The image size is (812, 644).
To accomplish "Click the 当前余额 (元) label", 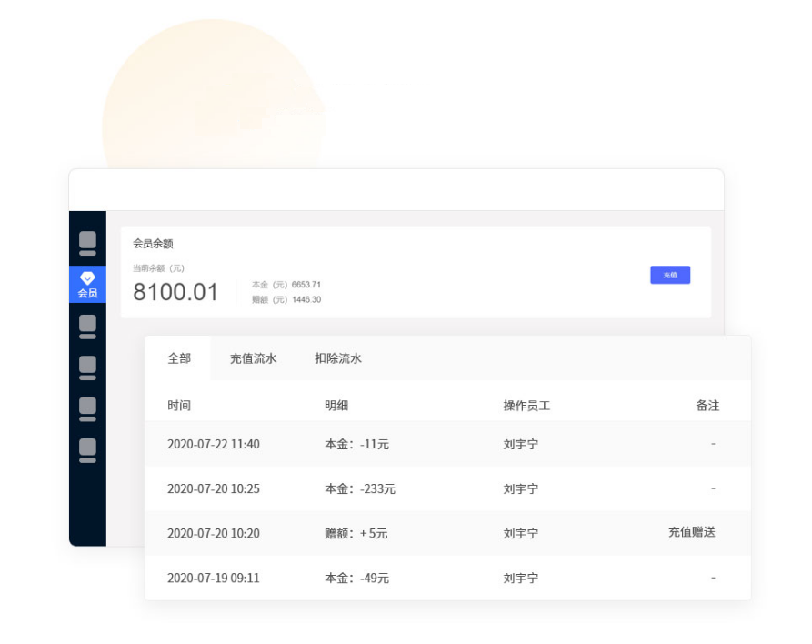I will [158, 267].
